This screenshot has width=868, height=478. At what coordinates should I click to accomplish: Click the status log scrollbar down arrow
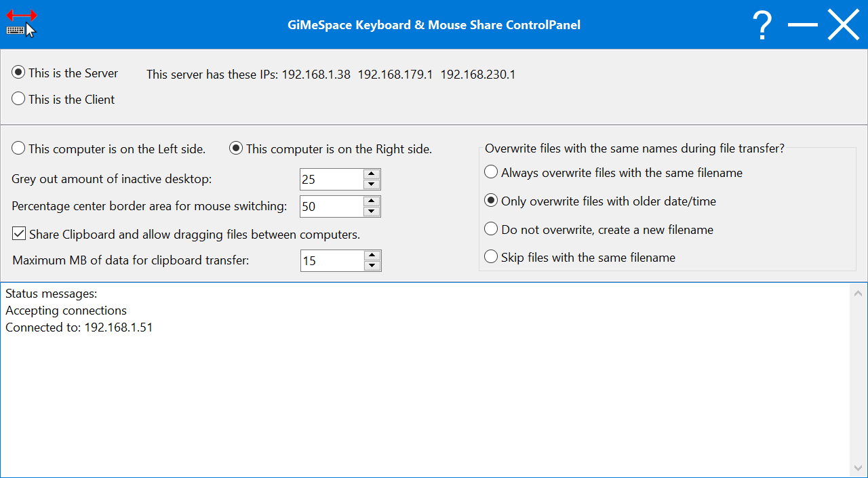[858, 468]
